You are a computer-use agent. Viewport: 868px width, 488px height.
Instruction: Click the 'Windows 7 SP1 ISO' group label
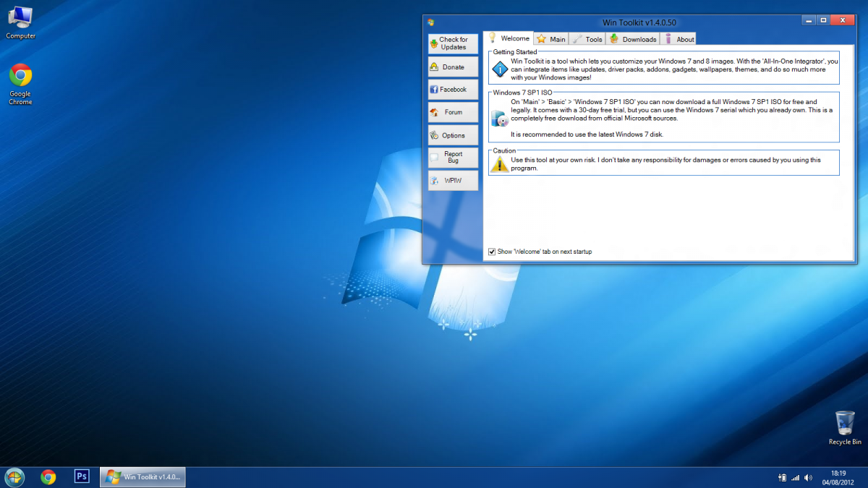point(523,93)
